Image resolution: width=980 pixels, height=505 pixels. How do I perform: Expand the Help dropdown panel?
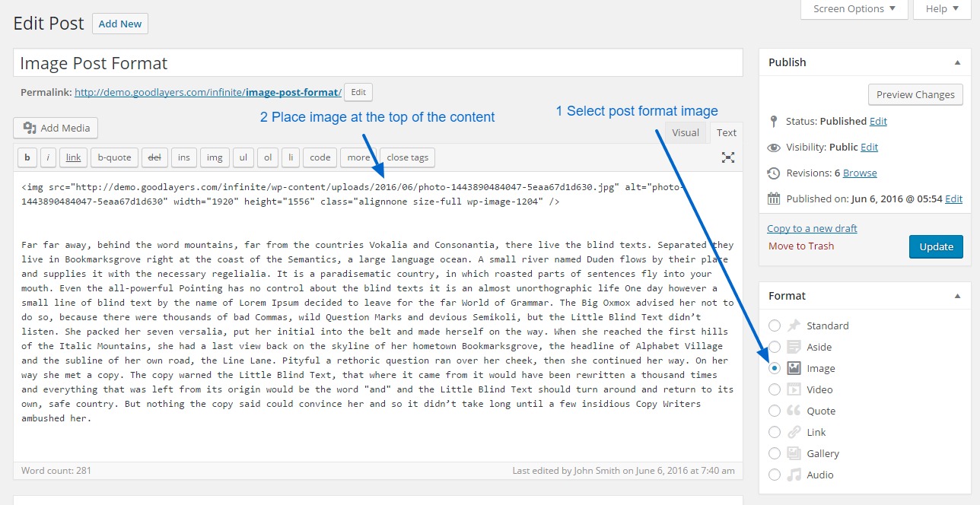pos(942,9)
